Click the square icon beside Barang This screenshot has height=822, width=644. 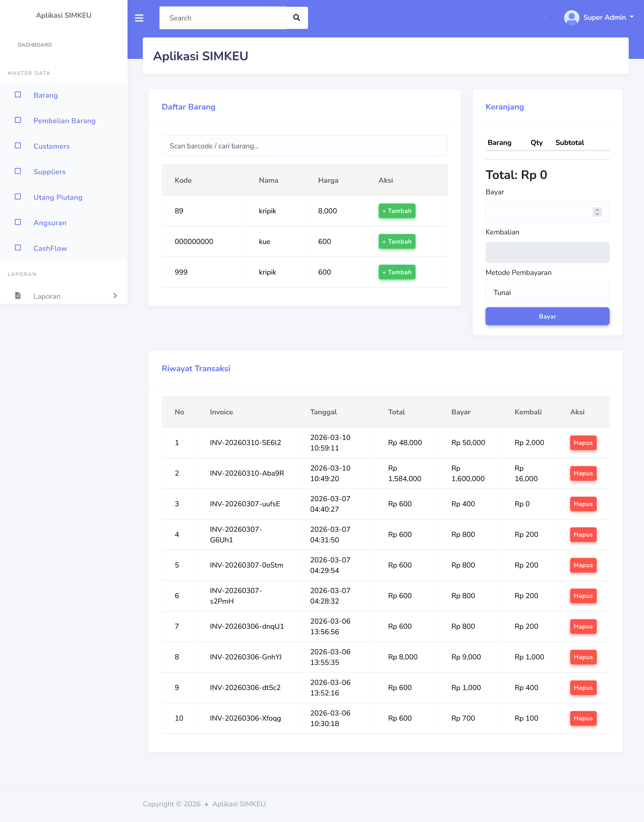pyautogui.click(x=18, y=95)
